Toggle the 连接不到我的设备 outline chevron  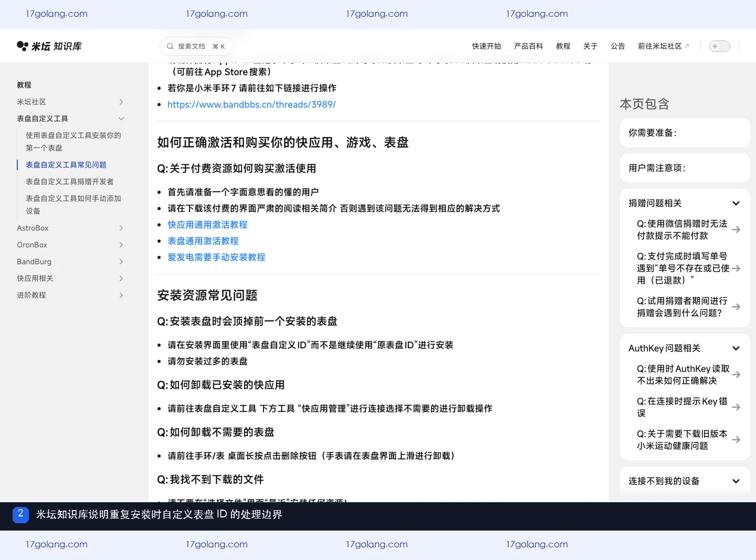coord(736,481)
